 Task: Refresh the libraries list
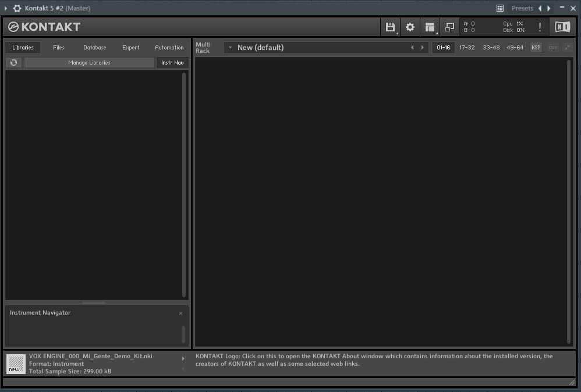pos(14,63)
